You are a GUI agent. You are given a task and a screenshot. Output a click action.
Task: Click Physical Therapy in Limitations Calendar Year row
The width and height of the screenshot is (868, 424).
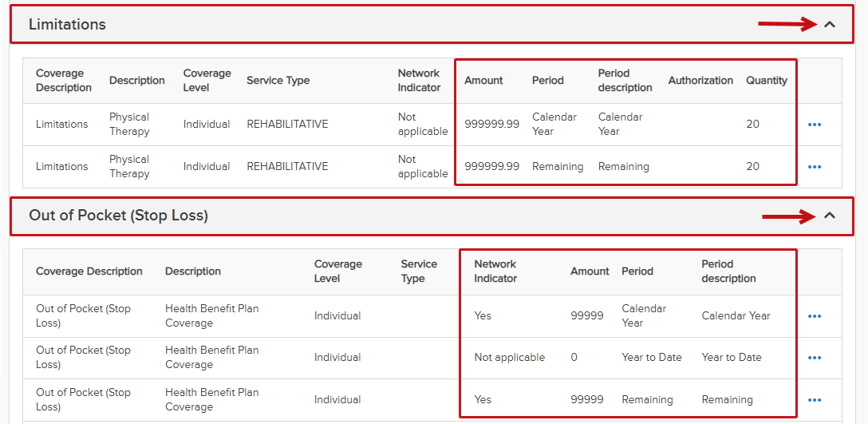tap(129, 124)
